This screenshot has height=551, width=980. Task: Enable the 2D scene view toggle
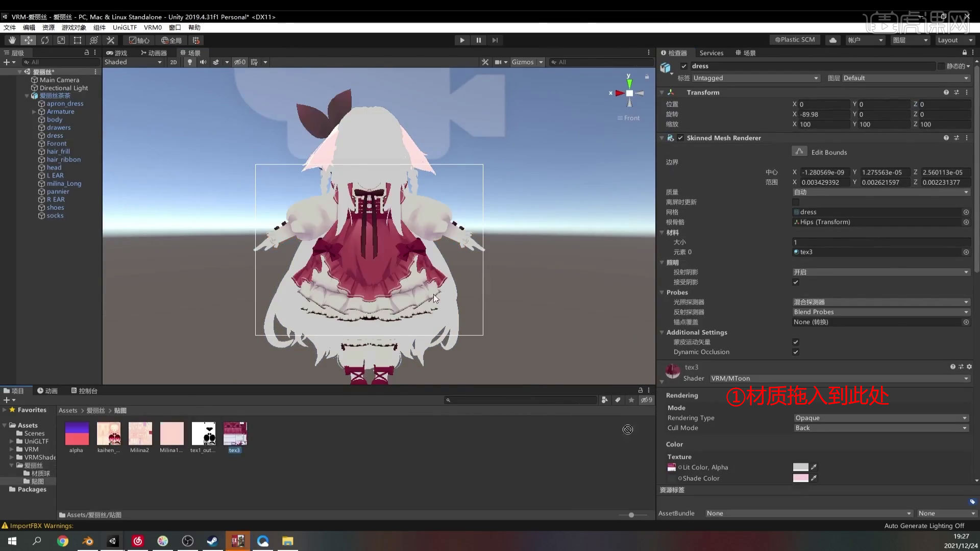tap(174, 62)
